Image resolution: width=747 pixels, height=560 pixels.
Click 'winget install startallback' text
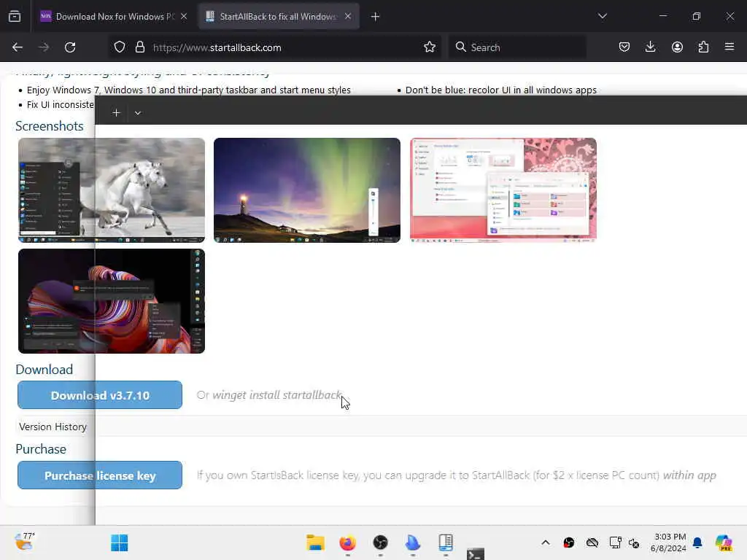click(x=277, y=395)
